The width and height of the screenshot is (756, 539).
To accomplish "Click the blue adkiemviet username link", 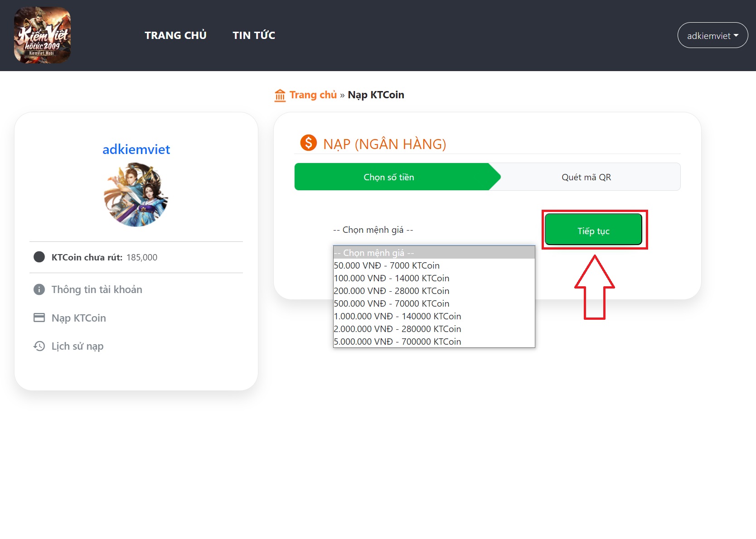I will click(x=136, y=149).
